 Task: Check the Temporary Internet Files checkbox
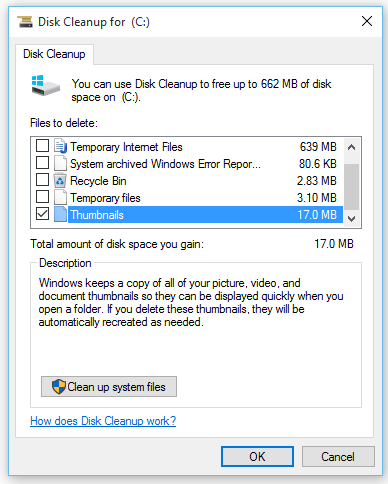point(42,146)
